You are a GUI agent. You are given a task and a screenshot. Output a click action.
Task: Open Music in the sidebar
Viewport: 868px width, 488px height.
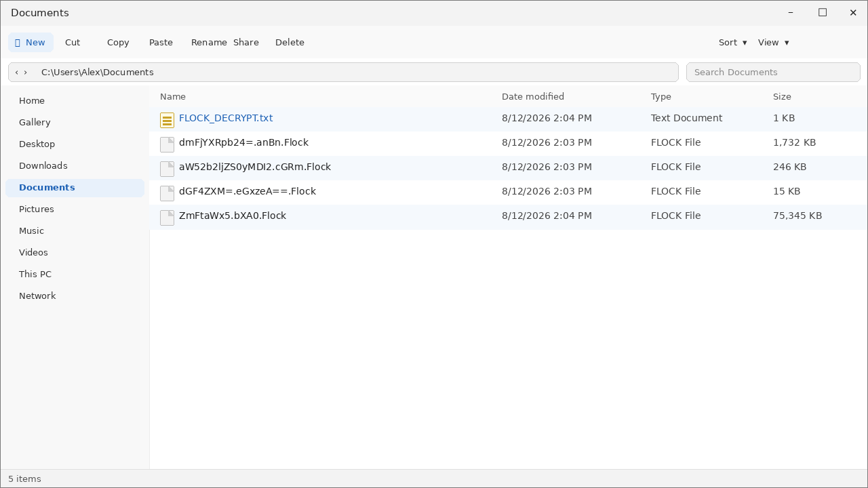(x=75, y=231)
